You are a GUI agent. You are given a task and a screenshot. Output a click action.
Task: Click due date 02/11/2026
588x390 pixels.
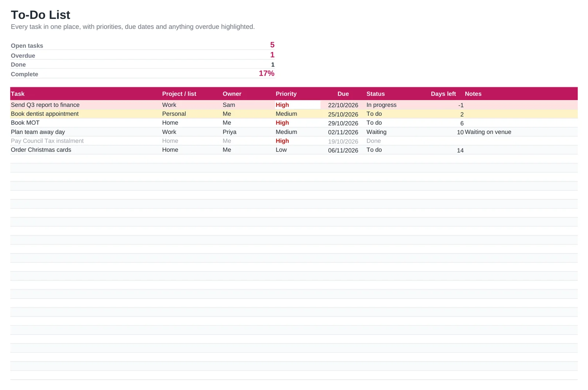point(343,132)
